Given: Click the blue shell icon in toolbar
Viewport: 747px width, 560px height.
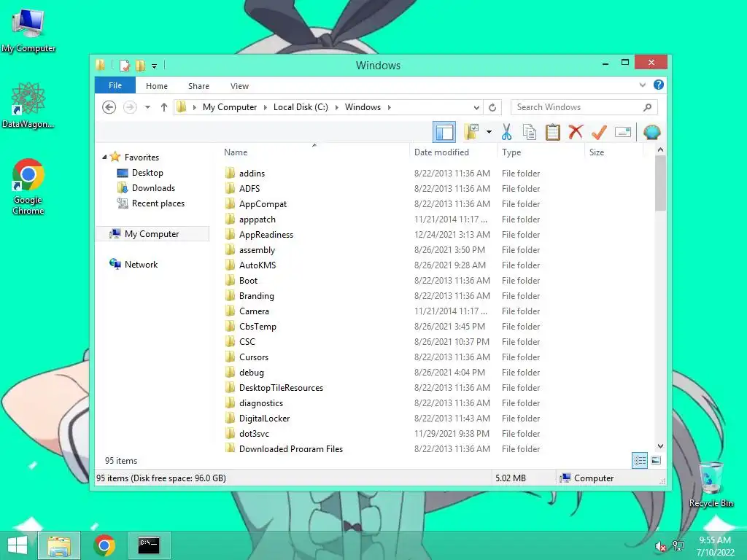Looking at the screenshot, I should (651, 132).
